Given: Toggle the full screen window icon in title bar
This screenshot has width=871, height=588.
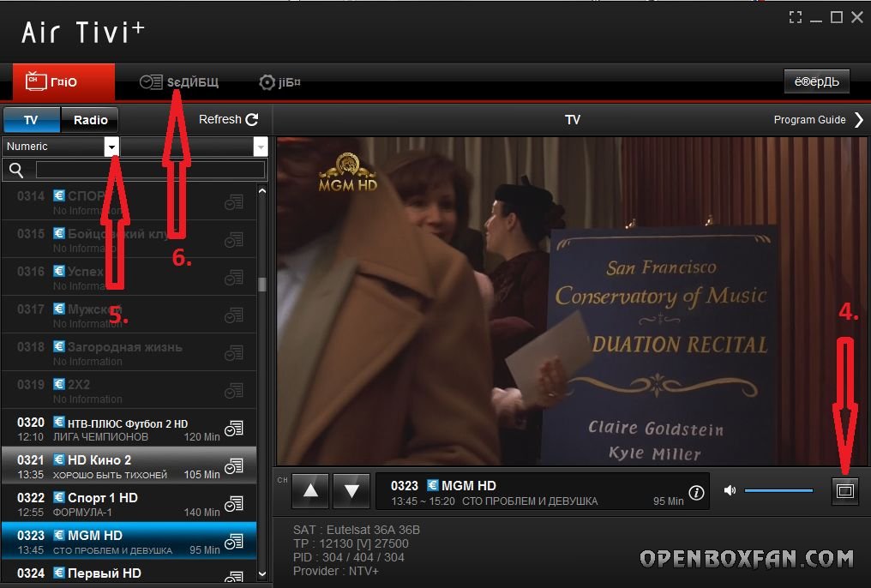Looking at the screenshot, I should (796, 18).
